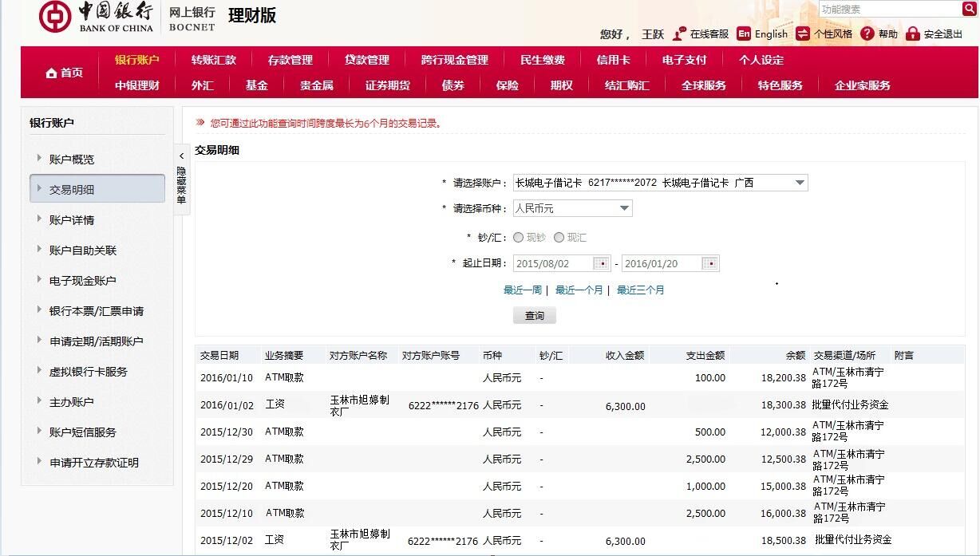Click the 功能搜索 search input field
This screenshot has width=980, height=556.
889,9
